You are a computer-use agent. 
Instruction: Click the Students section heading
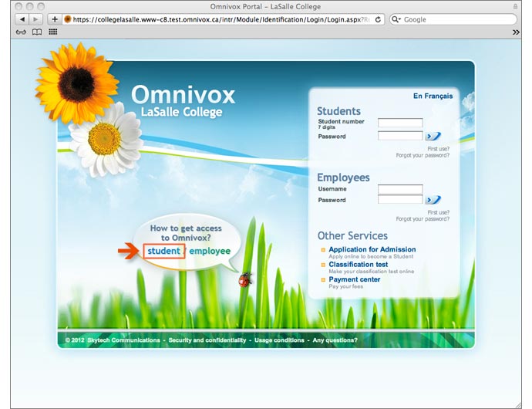(338, 111)
